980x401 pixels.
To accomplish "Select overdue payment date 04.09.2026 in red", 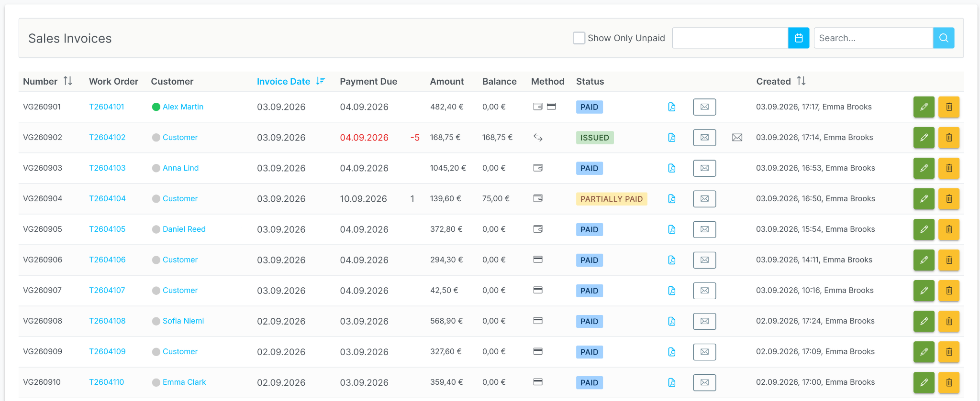I will tap(364, 138).
